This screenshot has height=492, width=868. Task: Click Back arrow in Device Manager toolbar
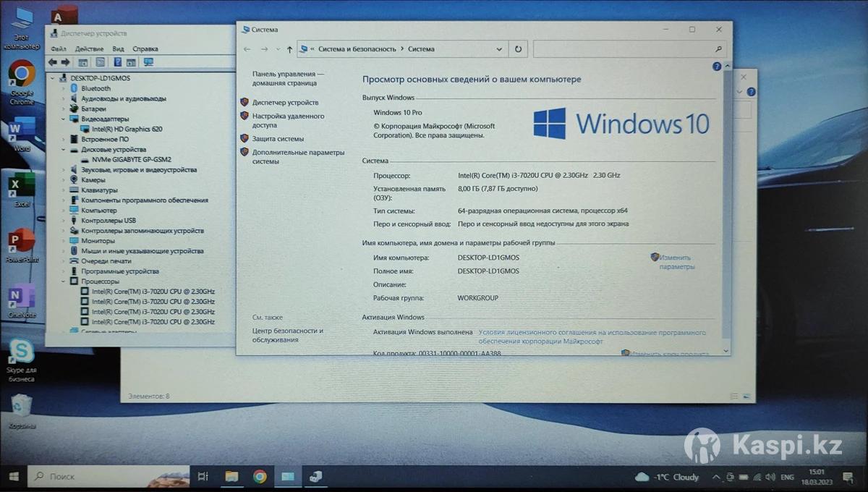pyautogui.click(x=53, y=62)
